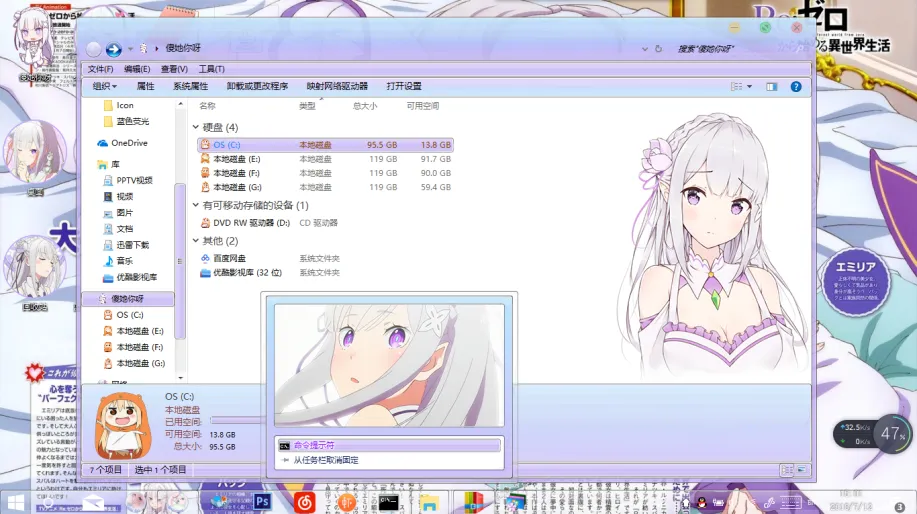Collapse the 硬盘 (4) group
The width and height of the screenshot is (917, 514).
tap(196, 128)
